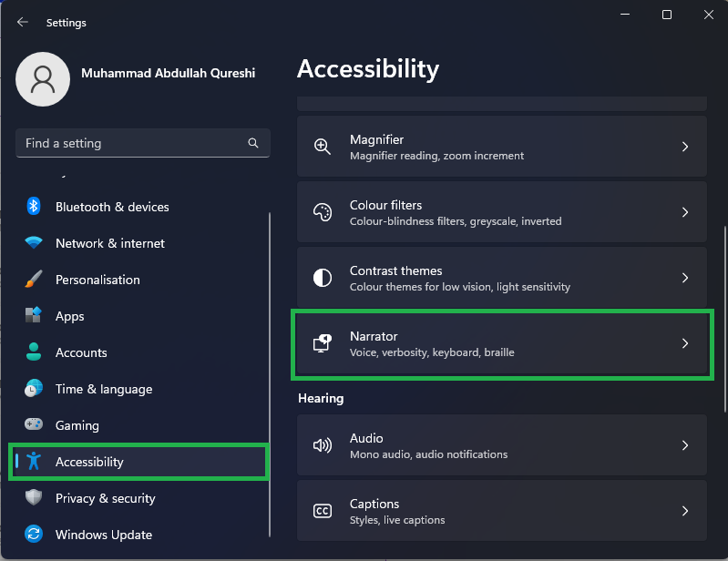Image resolution: width=728 pixels, height=561 pixels.
Task: Open Apps in the sidebar
Action: [x=69, y=316]
